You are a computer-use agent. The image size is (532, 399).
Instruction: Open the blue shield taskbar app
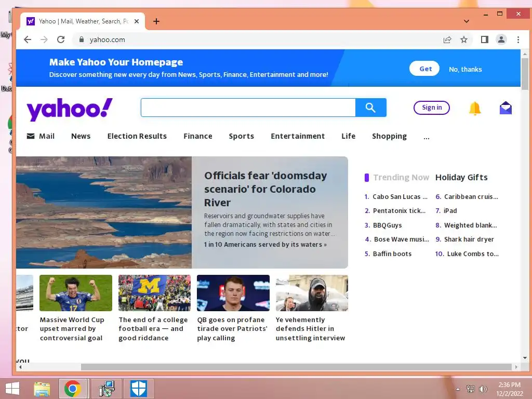click(138, 389)
